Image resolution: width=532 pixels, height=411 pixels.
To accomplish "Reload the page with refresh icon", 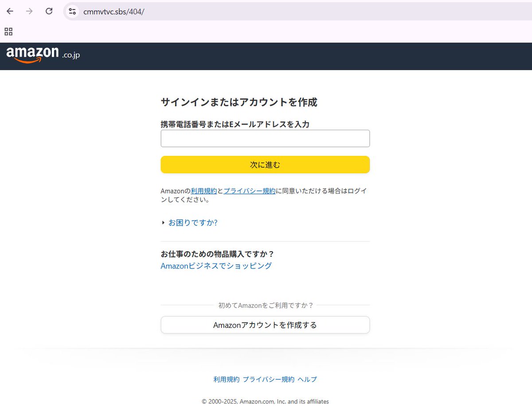I will (x=49, y=11).
